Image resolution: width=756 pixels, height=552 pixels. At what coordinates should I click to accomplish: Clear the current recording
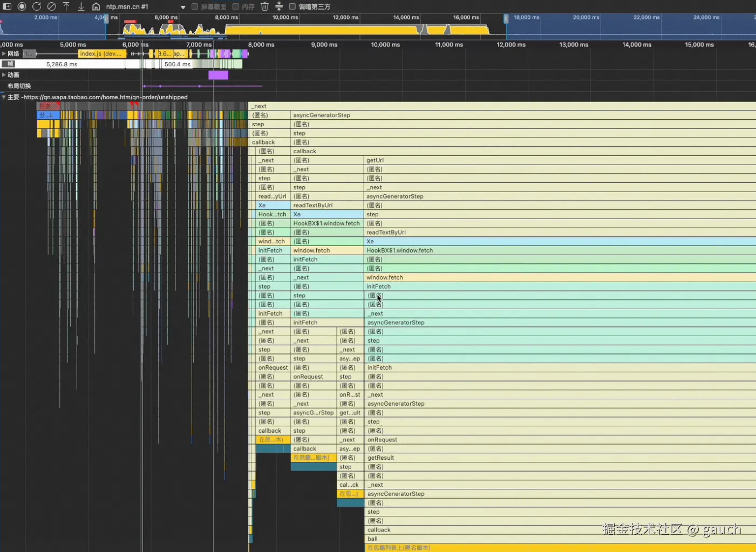[x=51, y=6]
